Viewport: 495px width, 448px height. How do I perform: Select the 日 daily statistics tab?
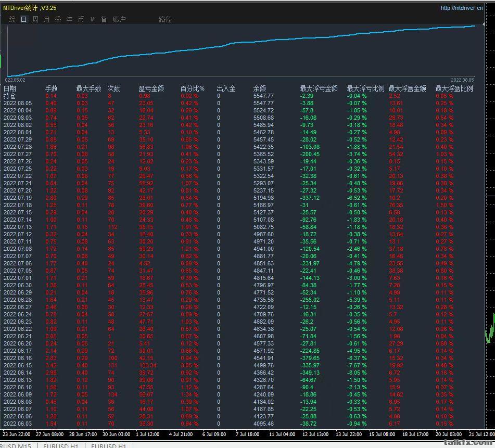(23, 20)
